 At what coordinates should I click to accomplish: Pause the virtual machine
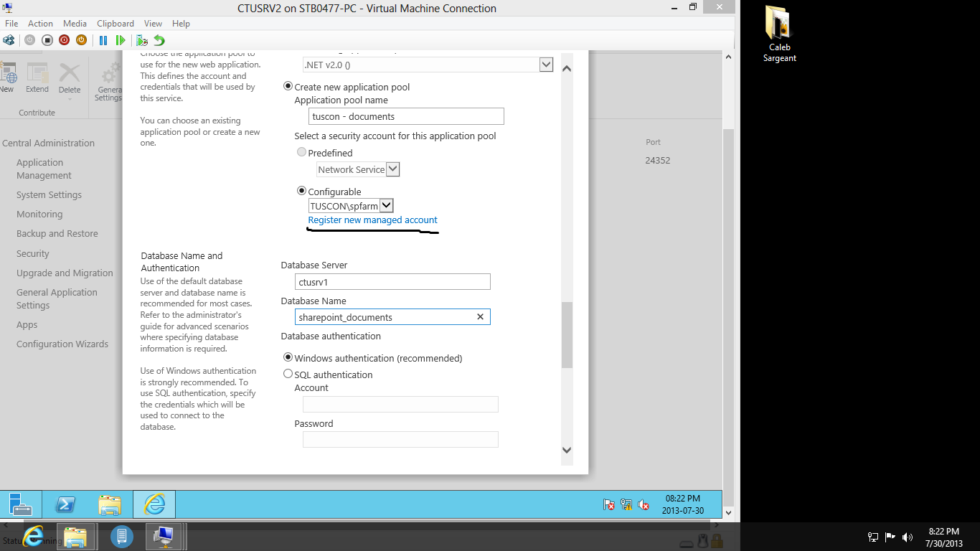[103, 40]
